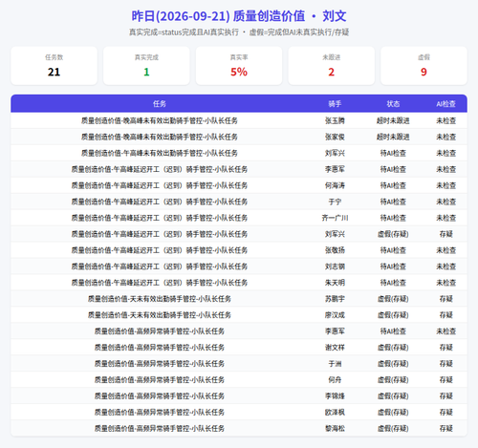Click 虚假(存疑) status in 欧泽枫's row
This screenshot has height=448, width=478.
[393, 413]
